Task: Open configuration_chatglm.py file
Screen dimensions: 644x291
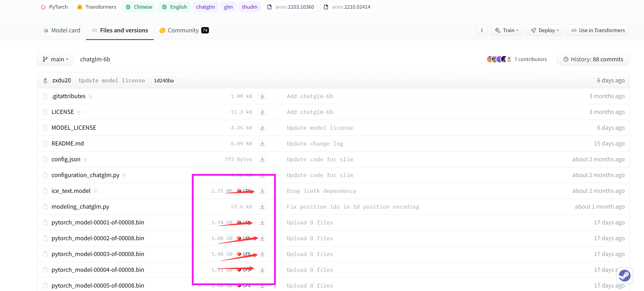Action: [x=85, y=175]
